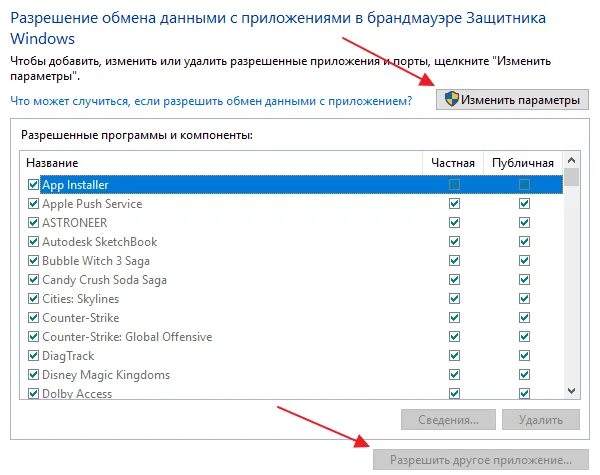Screen dimensions: 600x475
Task: Toggle Частная checkbox for Candy Crush Soda Saga
Action: (x=454, y=279)
